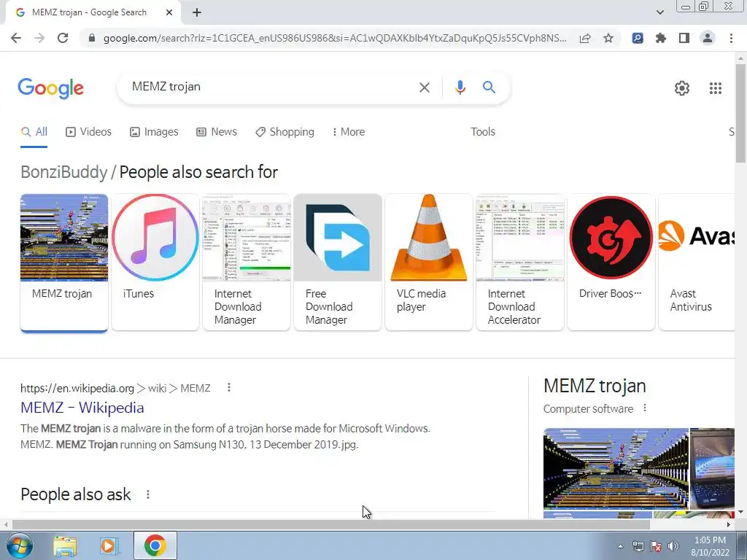The height and width of the screenshot is (560, 747).
Task: Click the scroll-right arrow on the horizontal scrollbar
Action: point(729,524)
